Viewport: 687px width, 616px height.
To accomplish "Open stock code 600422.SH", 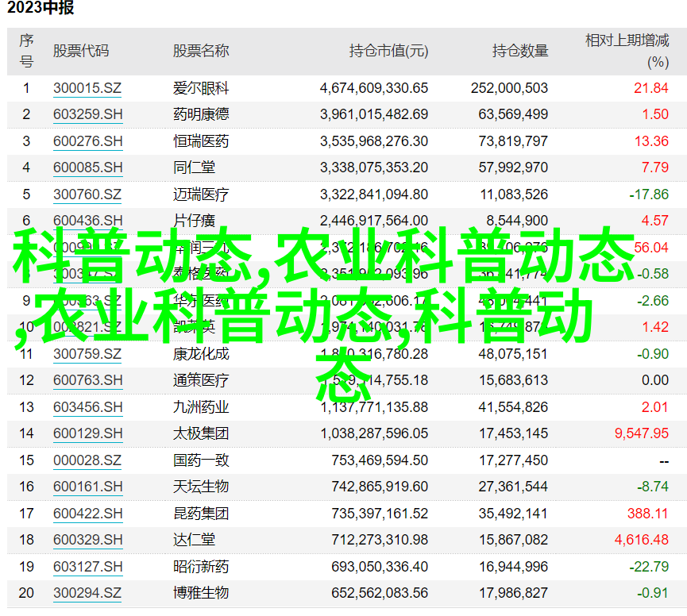I will coord(88,514).
